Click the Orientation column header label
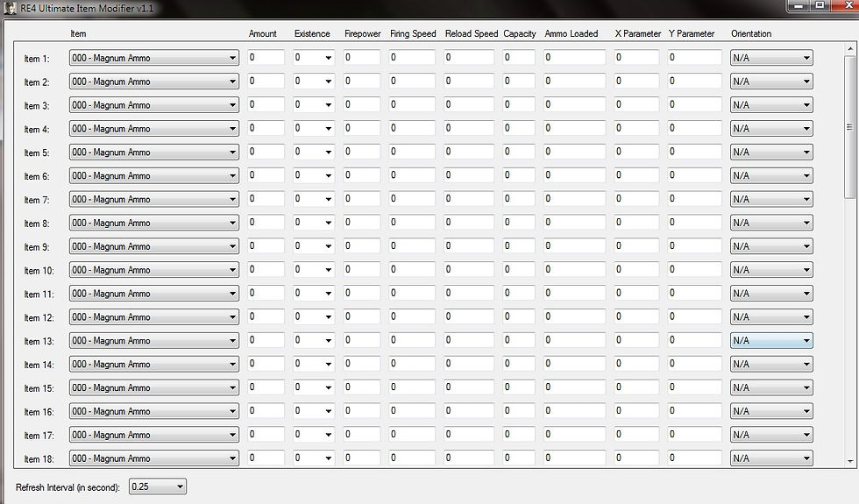The image size is (859, 504). [x=751, y=33]
